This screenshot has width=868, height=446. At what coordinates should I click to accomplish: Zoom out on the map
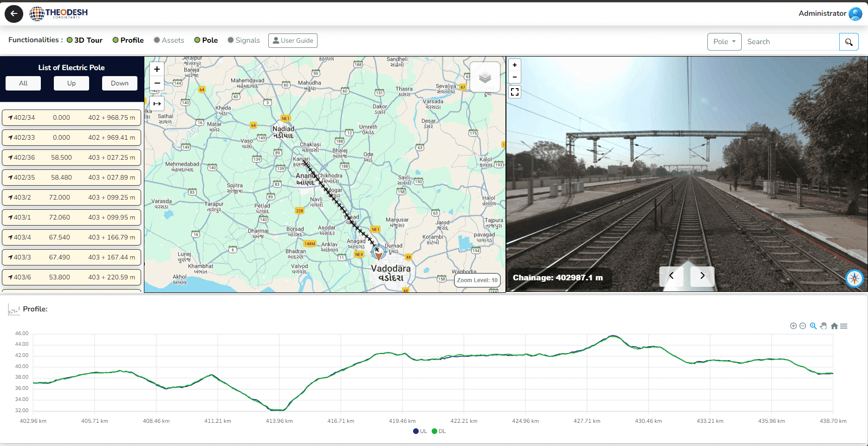coord(157,83)
